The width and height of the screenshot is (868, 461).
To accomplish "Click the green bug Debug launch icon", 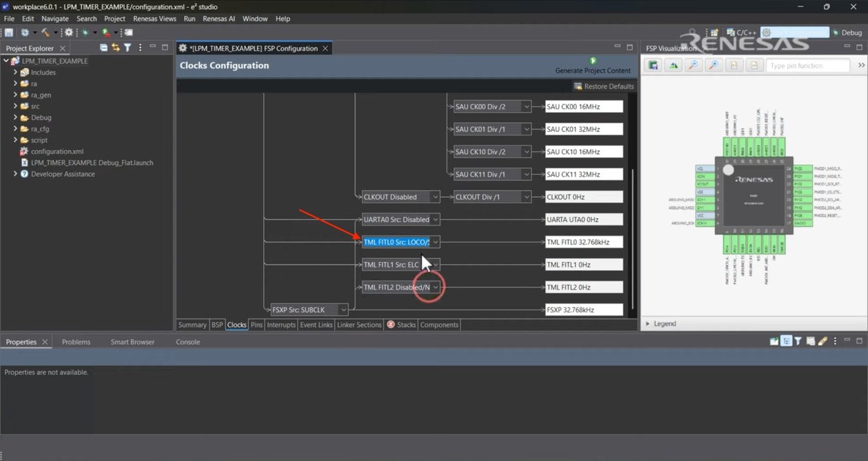I will click(x=85, y=32).
